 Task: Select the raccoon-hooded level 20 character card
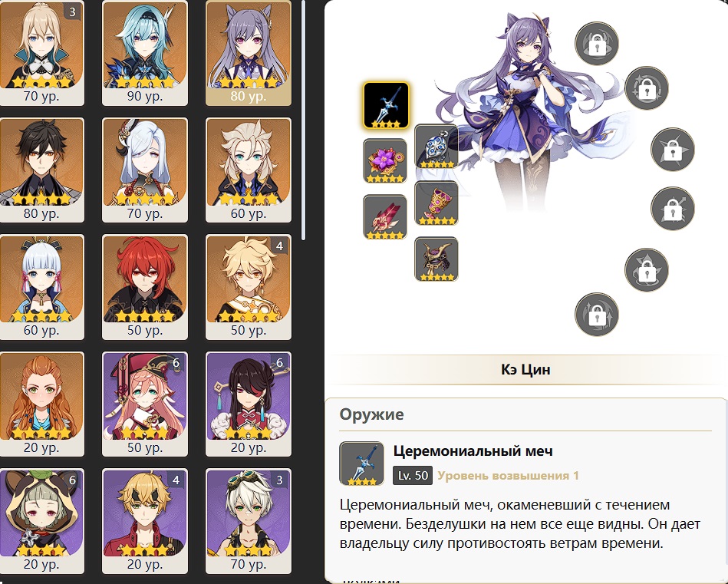click(41, 521)
